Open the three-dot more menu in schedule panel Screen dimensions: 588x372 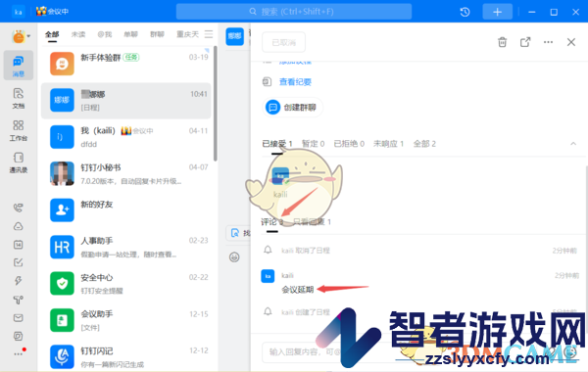coord(548,42)
